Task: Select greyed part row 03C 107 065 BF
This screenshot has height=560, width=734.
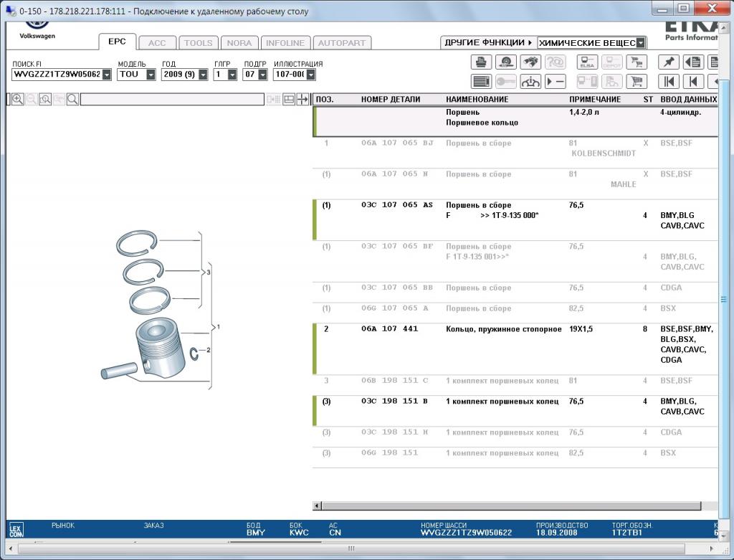Action: pos(515,261)
